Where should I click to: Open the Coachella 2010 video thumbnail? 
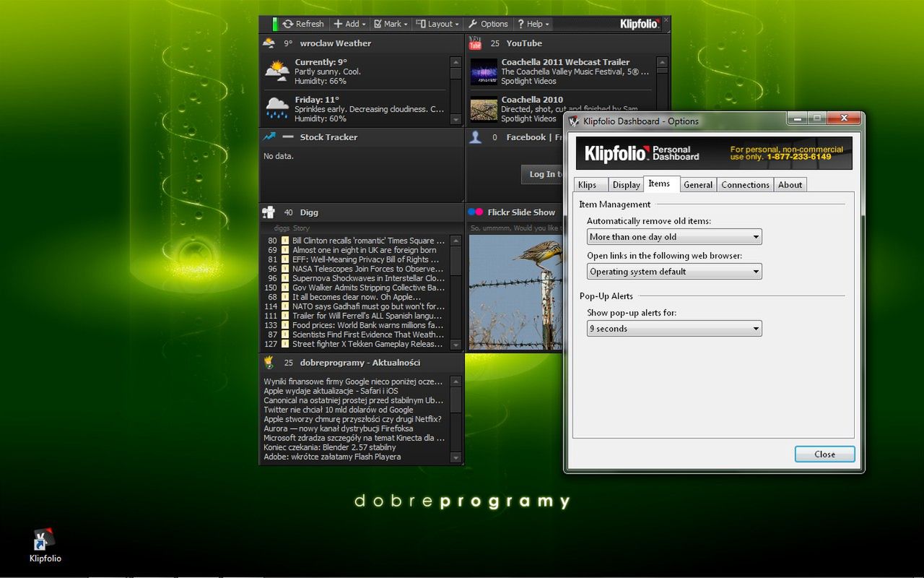point(484,109)
